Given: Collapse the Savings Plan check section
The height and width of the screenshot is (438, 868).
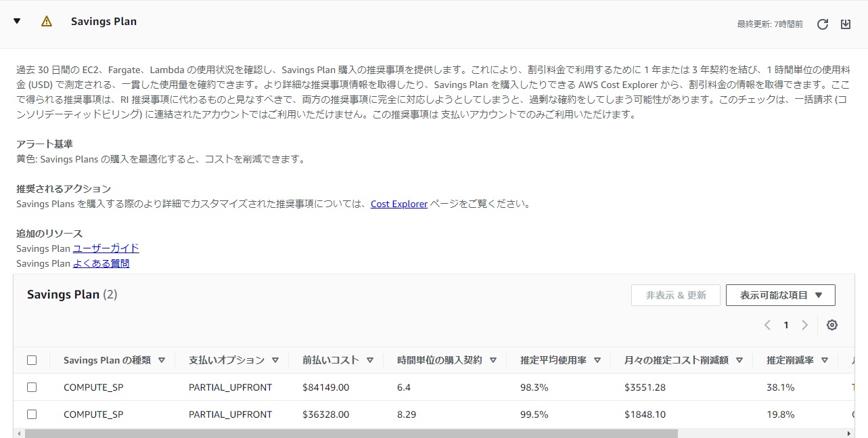Looking at the screenshot, I should pos(17,21).
